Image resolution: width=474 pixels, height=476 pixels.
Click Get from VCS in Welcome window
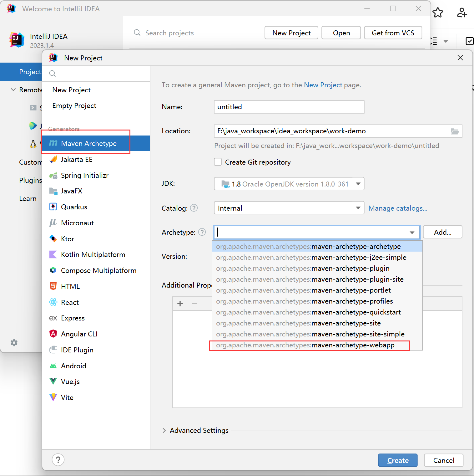pos(393,33)
